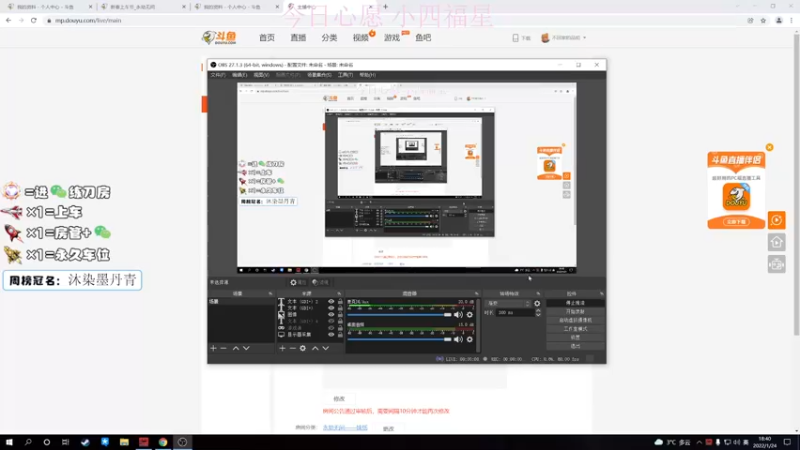Move the selected scene up
The width and height of the screenshot is (800, 450).
[236, 348]
